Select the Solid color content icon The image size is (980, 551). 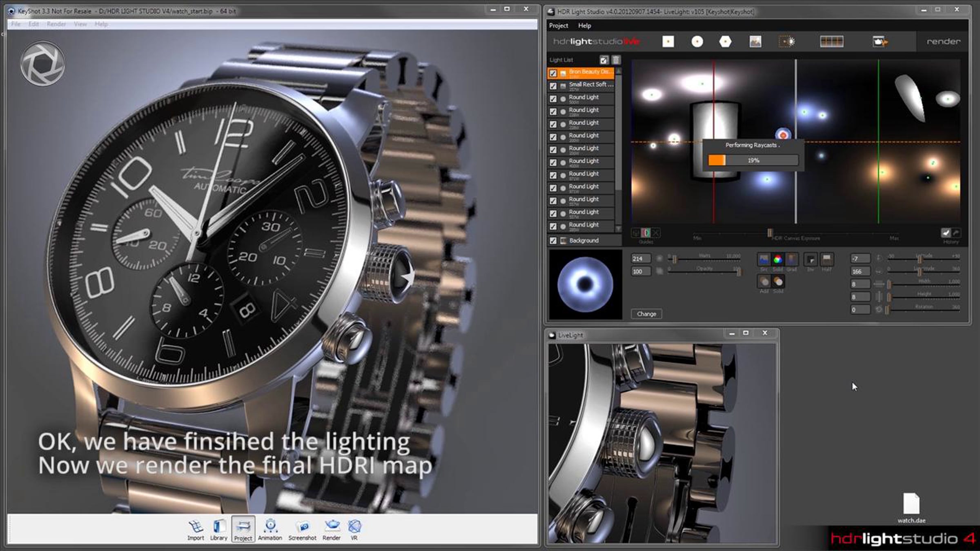(x=778, y=260)
